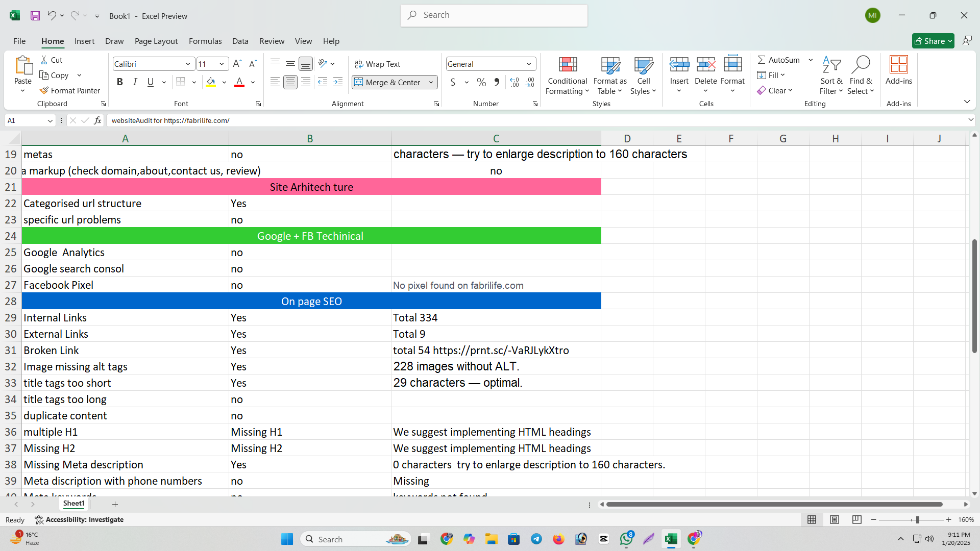980x551 pixels.
Task: Change the font color using Font Color swatch
Action: [239, 82]
